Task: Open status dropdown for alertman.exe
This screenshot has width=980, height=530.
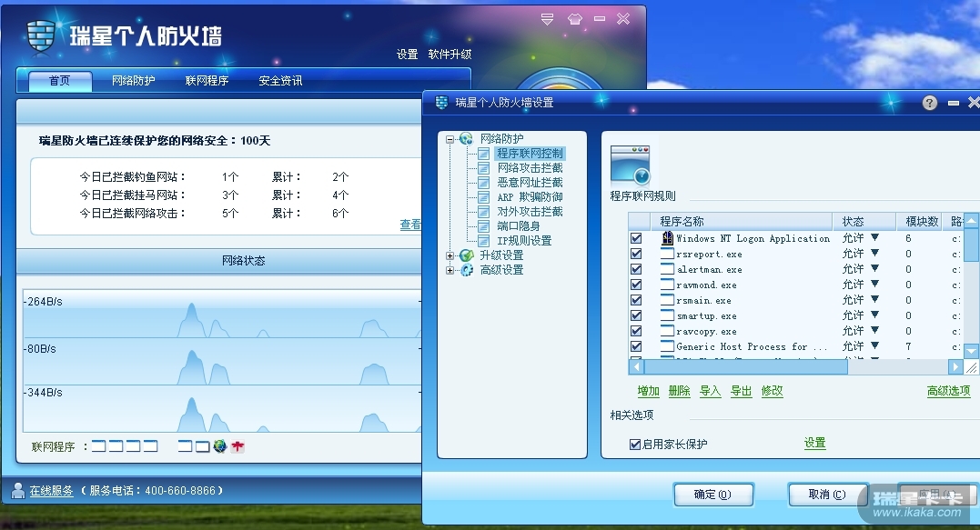Action: click(x=875, y=268)
